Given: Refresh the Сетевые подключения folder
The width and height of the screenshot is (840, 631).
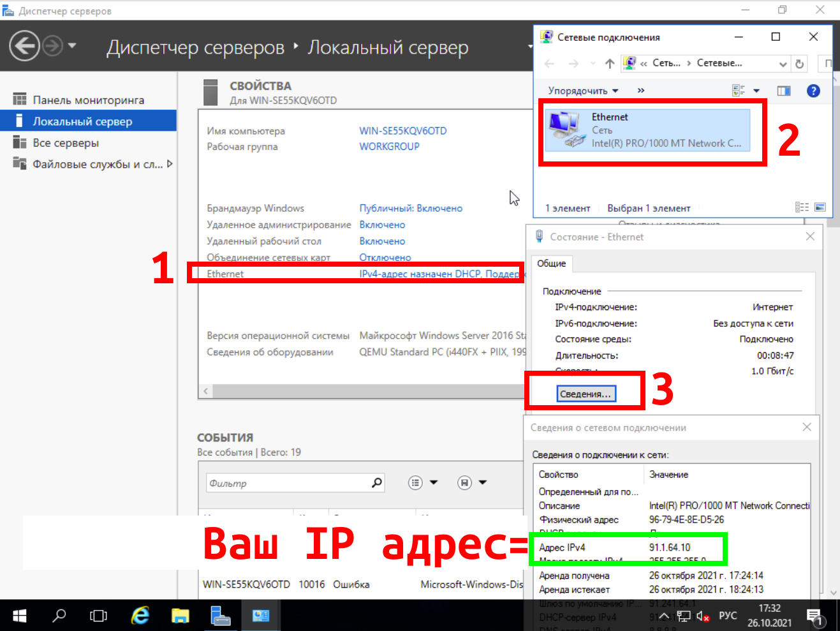Looking at the screenshot, I should [799, 64].
